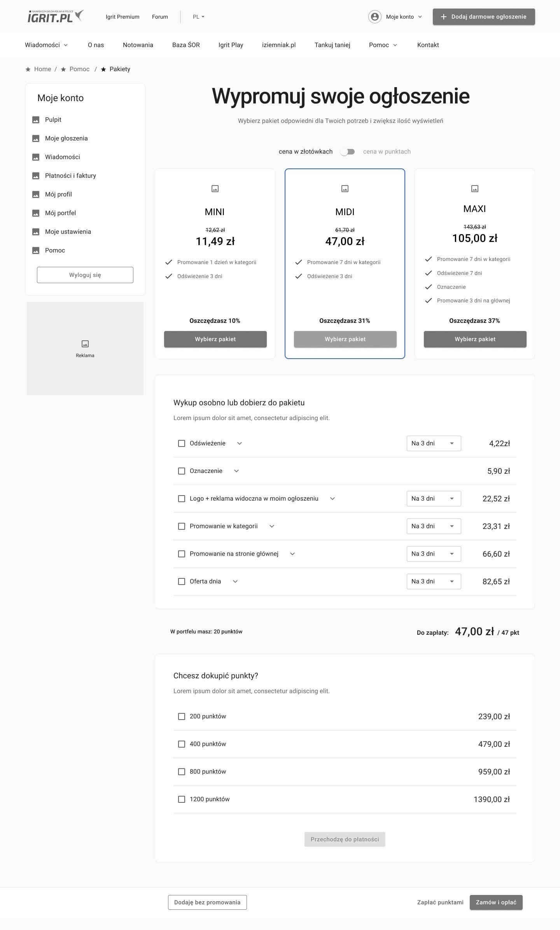
Task: Open duration dropdown for Promowanie w kategorii
Action: (434, 526)
